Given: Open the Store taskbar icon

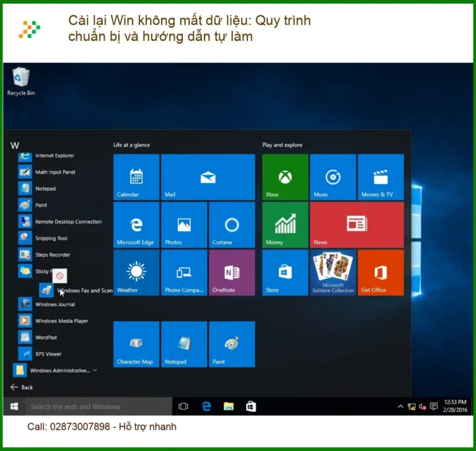Looking at the screenshot, I should click(x=251, y=406).
